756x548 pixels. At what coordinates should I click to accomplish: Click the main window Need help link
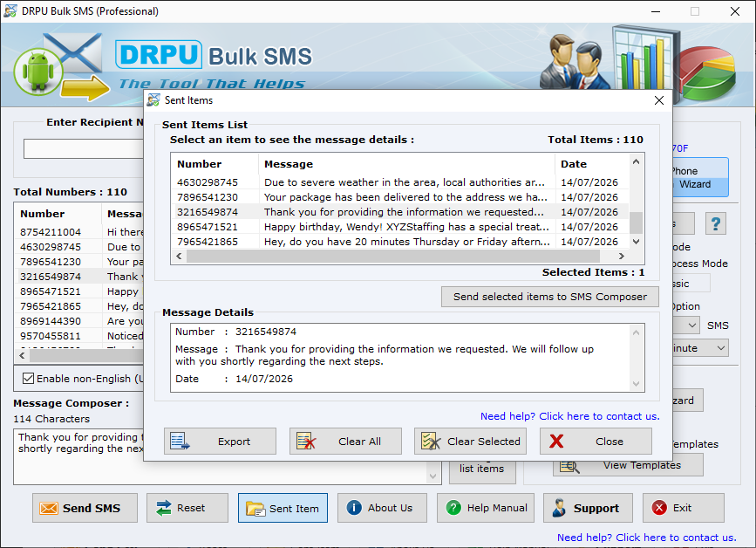click(x=647, y=538)
